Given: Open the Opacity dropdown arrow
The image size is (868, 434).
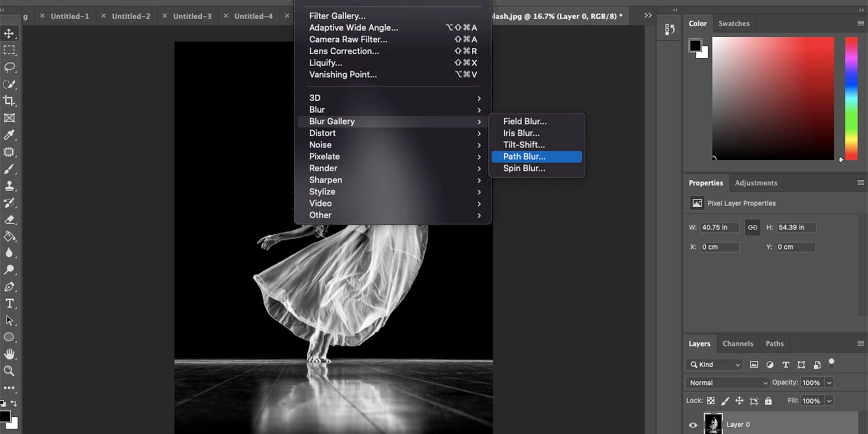Looking at the screenshot, I should 829,383.
